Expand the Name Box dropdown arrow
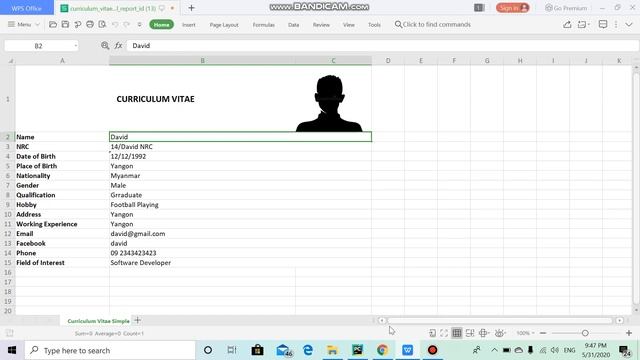This screenshot has height=360, width=640. (76, 46)
